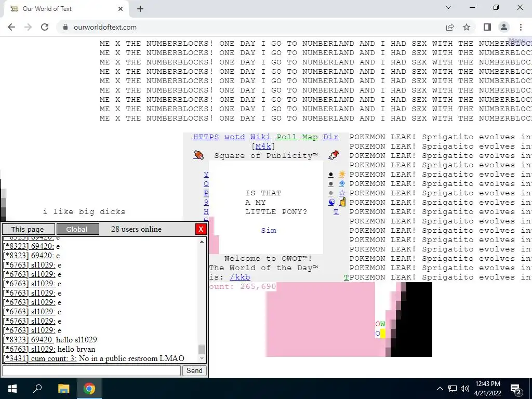This screenshot has height=399, width=532.
Task: Click the chat scrollbar thumb
Action: pos(202,350)
